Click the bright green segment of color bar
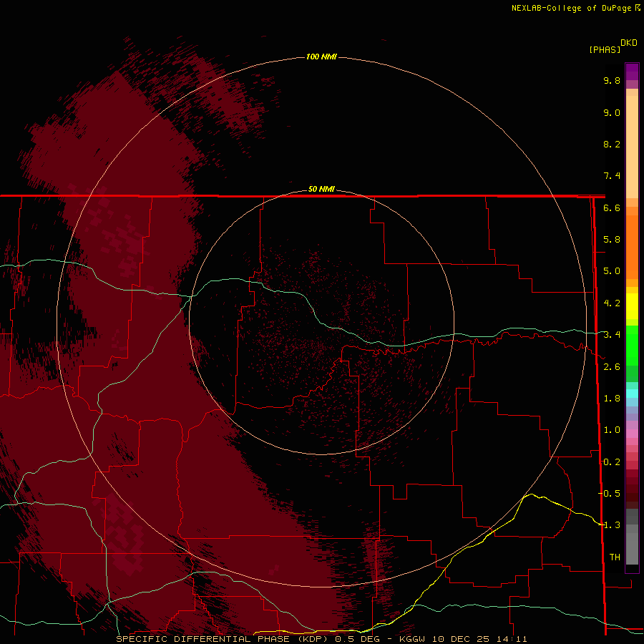Screen dimensions: 644x644 point(632,345)
